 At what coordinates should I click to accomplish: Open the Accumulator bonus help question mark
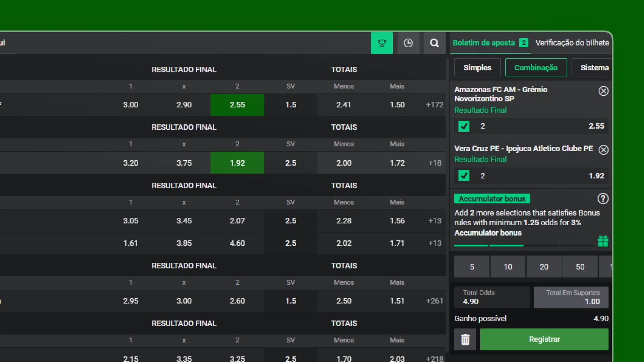(603, 199)
